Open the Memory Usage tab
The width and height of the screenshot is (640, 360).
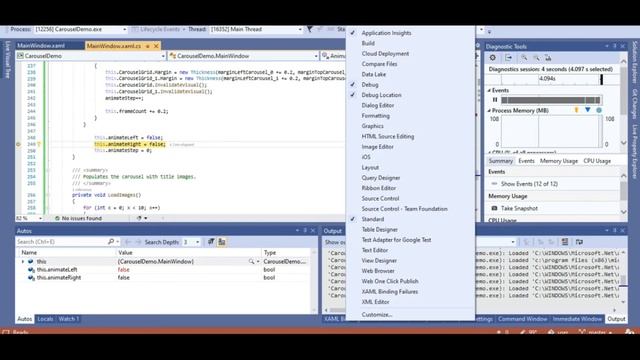[559, 161]
